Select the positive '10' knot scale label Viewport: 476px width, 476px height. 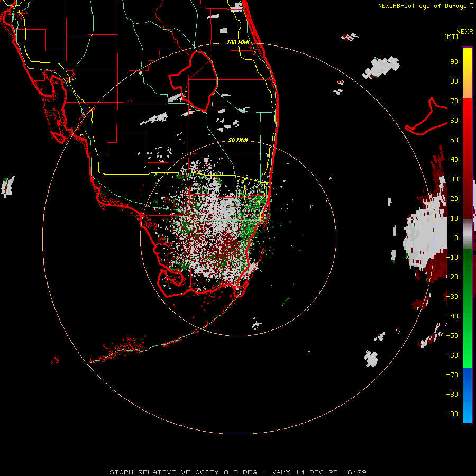(454, 218)
